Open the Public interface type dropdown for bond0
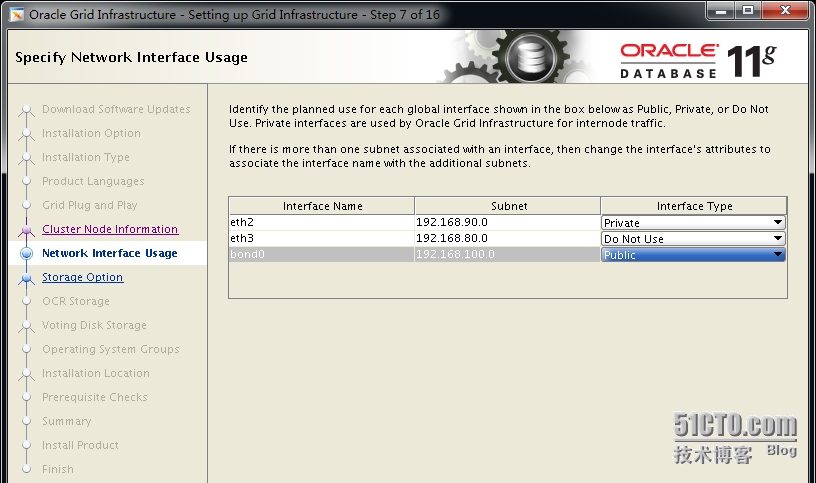Screen dimensions: 816x483 [693, 255]
